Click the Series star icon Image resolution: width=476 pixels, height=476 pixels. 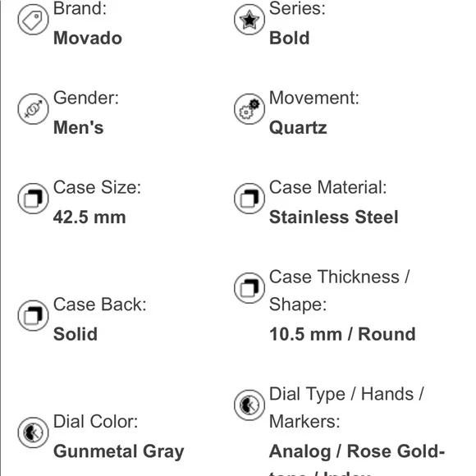(249, 20)
